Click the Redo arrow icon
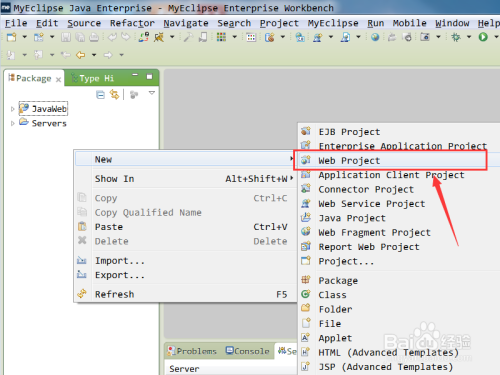The image size is (500, 375). (x=126, y=37)
